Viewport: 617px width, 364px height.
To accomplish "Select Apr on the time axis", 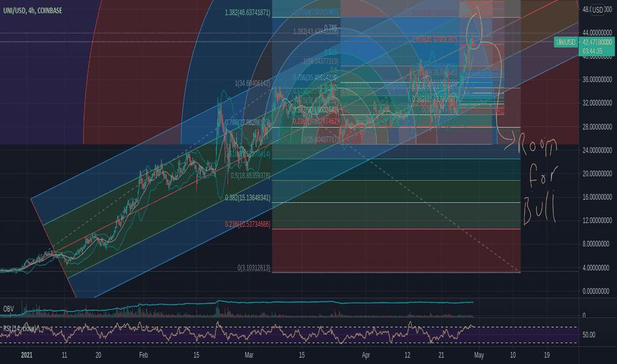I will [x=365, y=355].
